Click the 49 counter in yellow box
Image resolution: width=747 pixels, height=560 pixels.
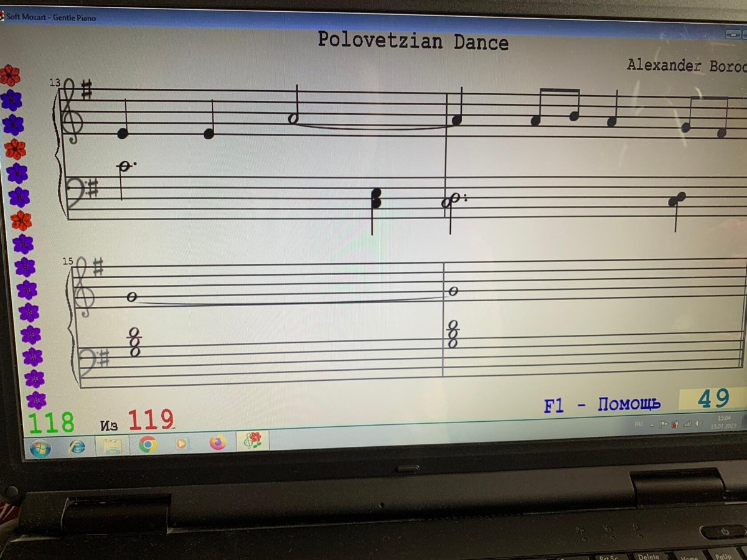coord(713,398)
